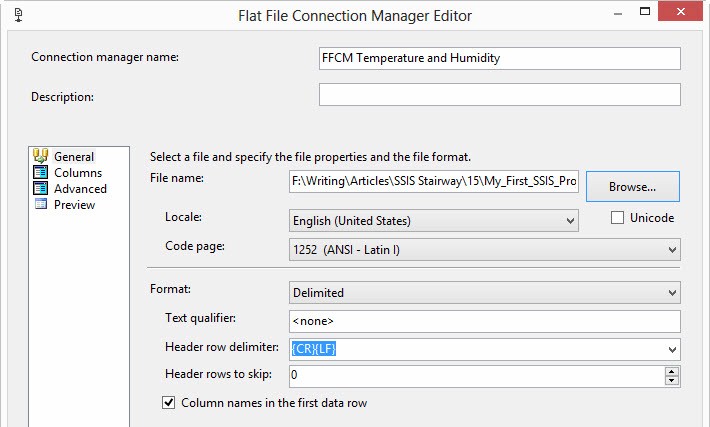Expand the Code page dropdown
The image size is (710, 427).
click(672, 249)
